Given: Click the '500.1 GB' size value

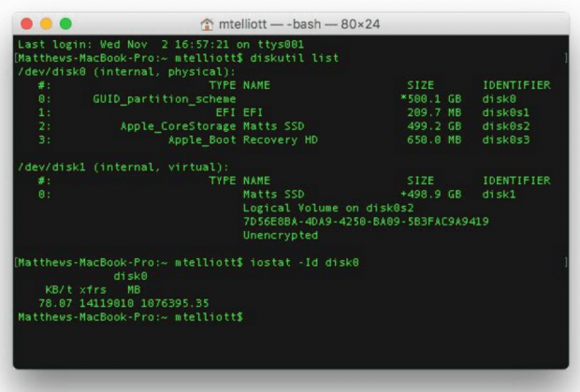Looking at the screenshot, I should [x=432, y=98].
